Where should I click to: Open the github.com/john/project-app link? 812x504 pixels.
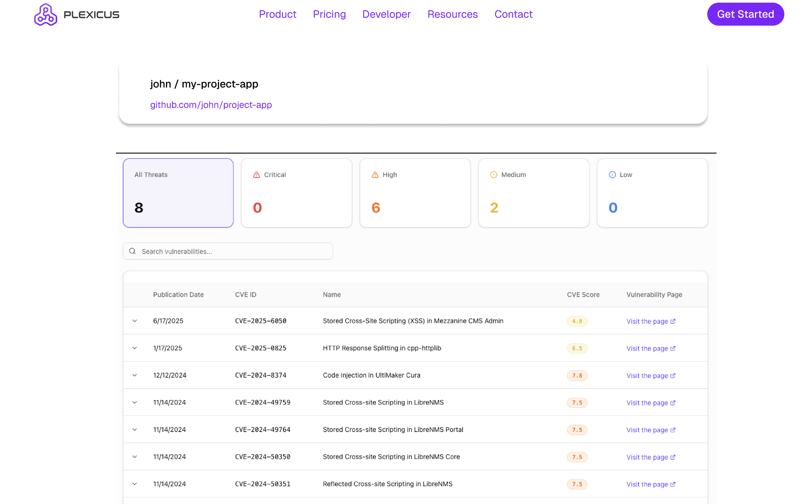coord(211,105)
